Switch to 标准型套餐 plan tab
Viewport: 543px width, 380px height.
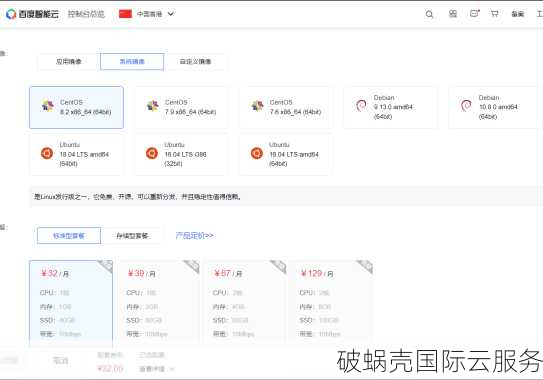pyautogui.click(x=69, y=236)
